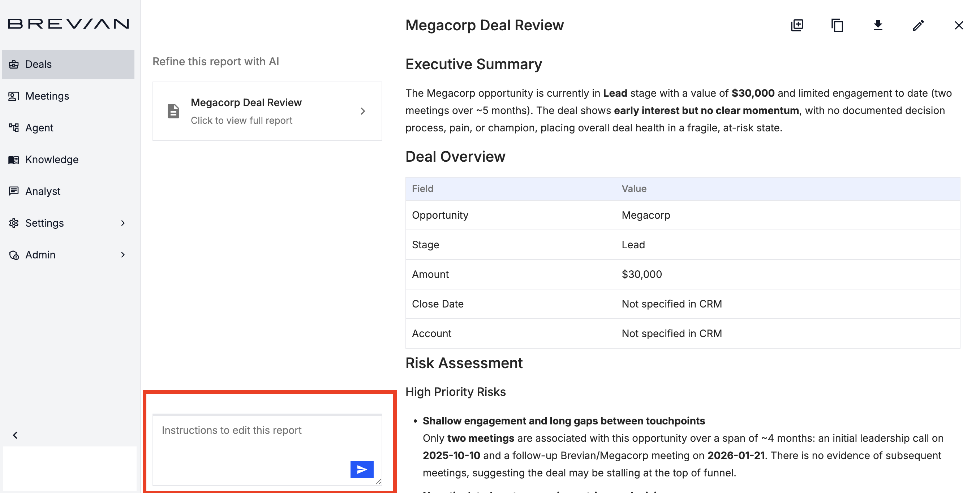Close the report panel with the X icon

958,26
